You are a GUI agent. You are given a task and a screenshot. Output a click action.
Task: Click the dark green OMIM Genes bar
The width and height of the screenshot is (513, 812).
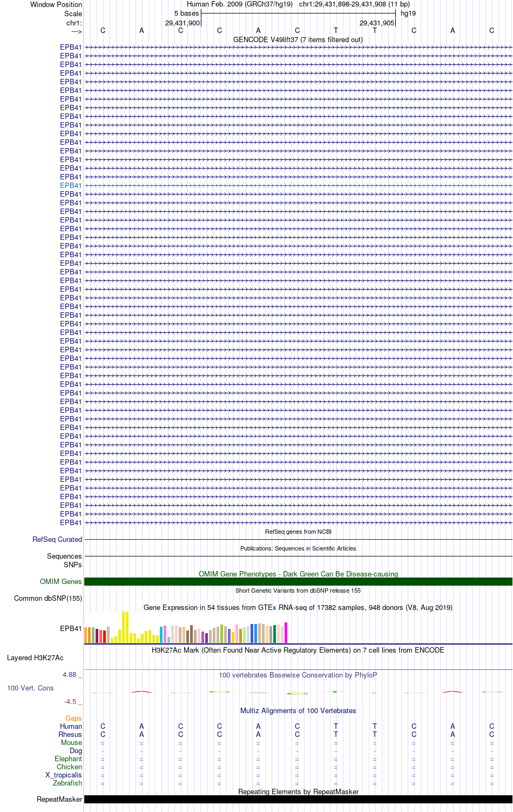click(298, 582)
